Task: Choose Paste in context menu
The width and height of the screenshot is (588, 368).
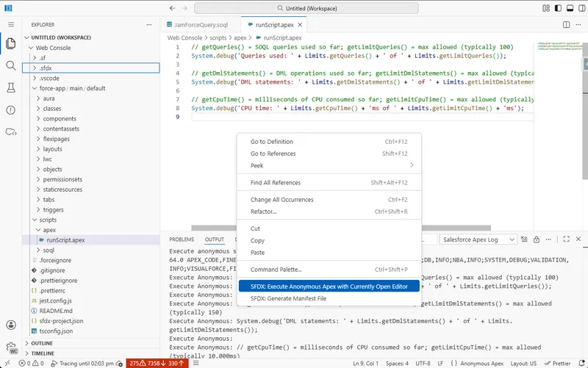Action: (x=329, y=253)
